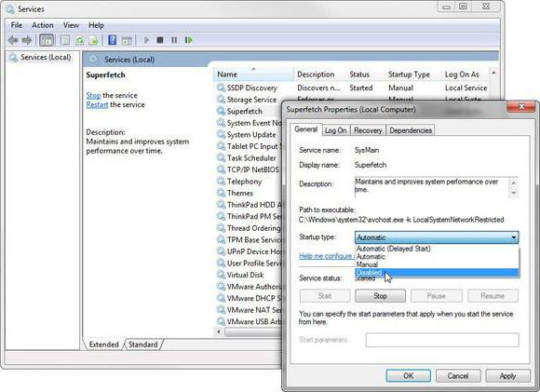Image resolution: width=540 pixels, height=392 pixels.
Task: Click the Start Service play icon
Action: [146, 40]
